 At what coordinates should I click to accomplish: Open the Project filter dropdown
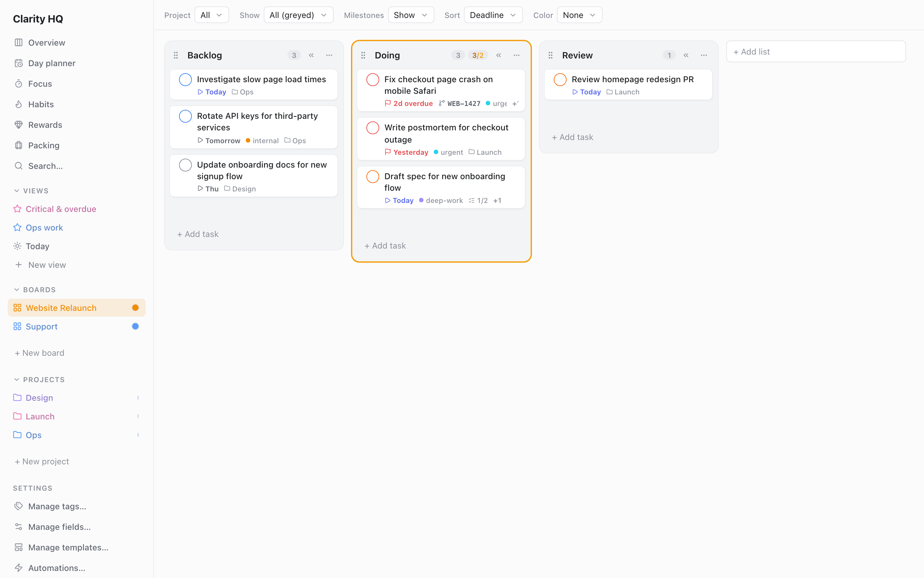pos(211,15)
